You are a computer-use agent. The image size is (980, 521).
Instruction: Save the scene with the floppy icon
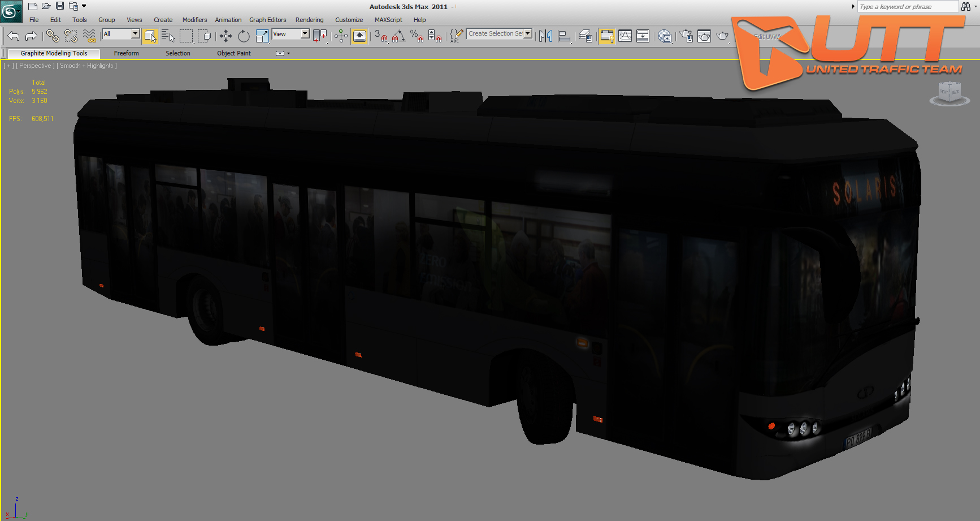pyautogui.click(x=60, y=6)
